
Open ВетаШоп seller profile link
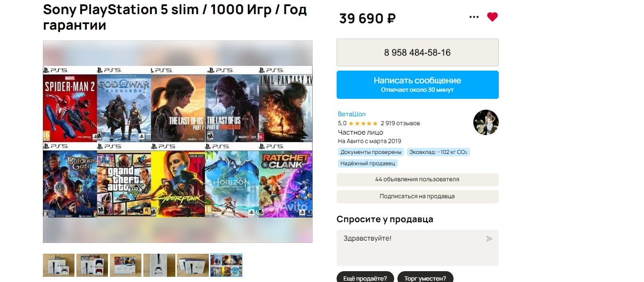click(352, 114)
